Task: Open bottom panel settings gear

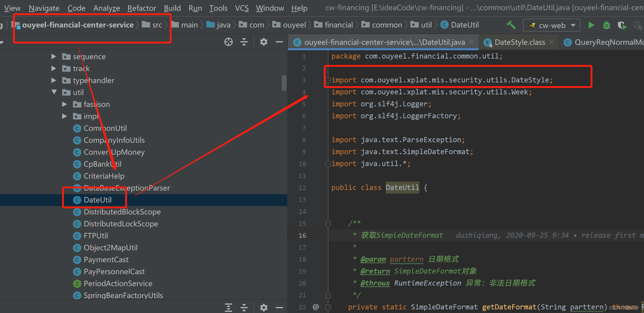Action: [x=264, y=307]
